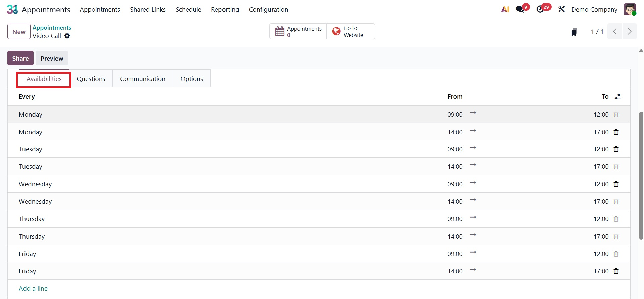Delete the Friday 14:00 availability row
The width and height of the screenshot is (644, 299).
tap(616, 271)
